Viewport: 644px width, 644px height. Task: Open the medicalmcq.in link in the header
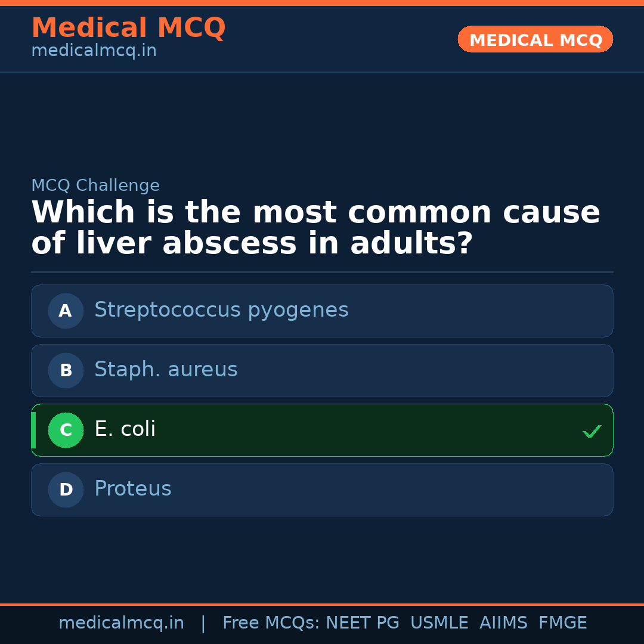coord(93,50)
